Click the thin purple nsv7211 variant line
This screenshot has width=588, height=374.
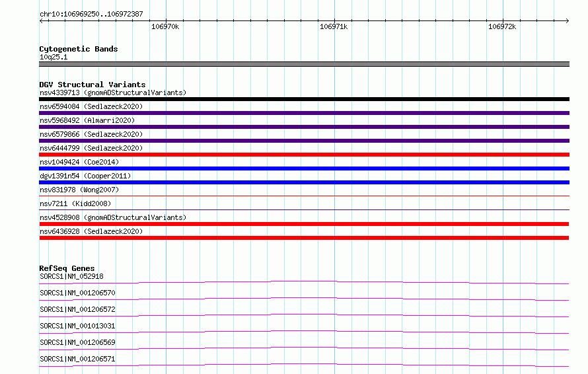click(x=304, y=209)
